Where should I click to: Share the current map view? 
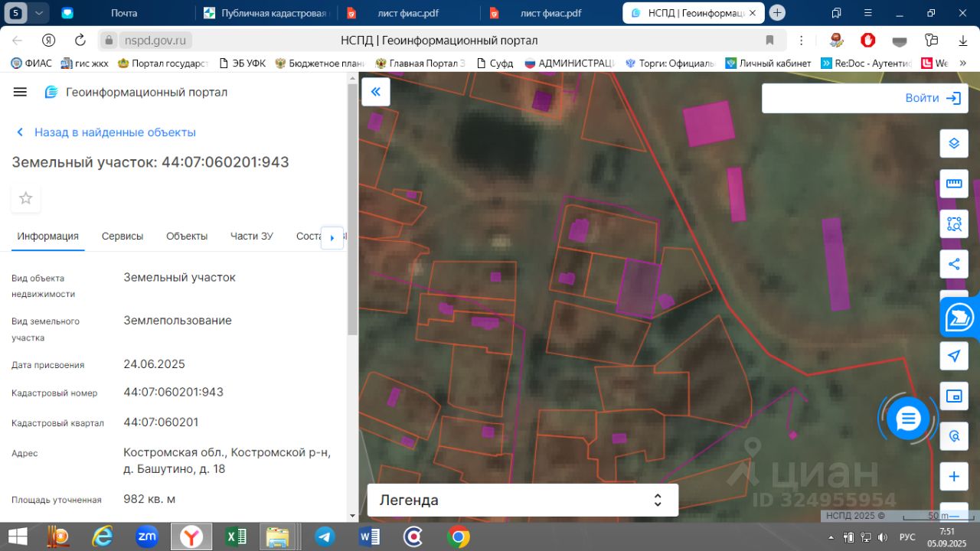[954, 264]
